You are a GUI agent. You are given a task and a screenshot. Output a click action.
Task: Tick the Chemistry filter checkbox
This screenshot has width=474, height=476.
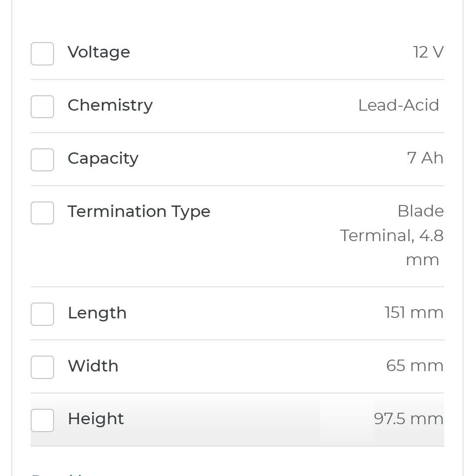(42, 106)
